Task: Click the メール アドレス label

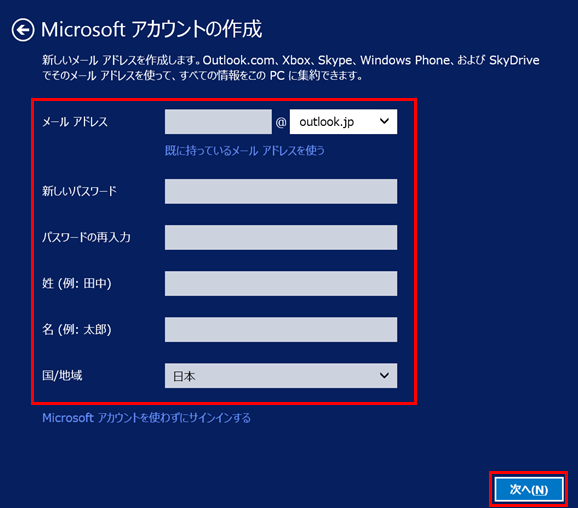Action: tap(75, 122)
